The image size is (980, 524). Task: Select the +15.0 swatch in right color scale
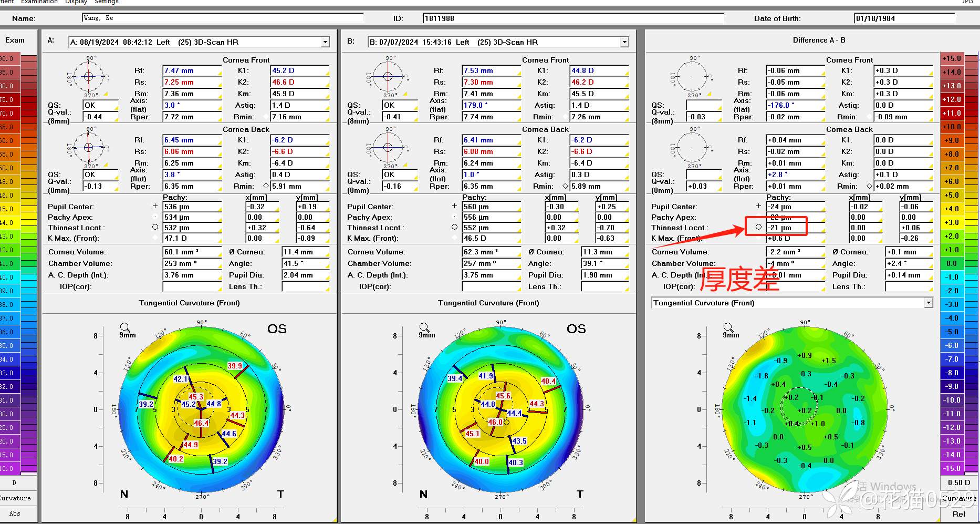click(952, 58)
